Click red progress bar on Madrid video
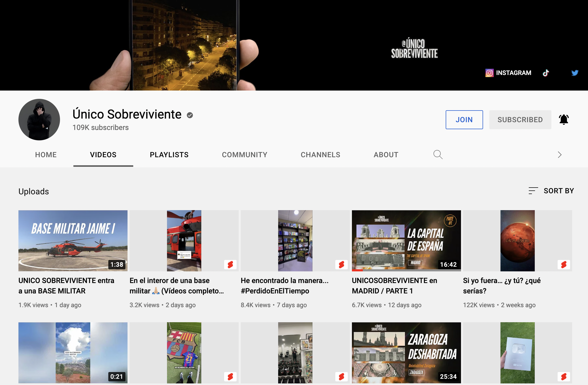The width and height of the screenshot is (588, 385). (x=357, y=270)
